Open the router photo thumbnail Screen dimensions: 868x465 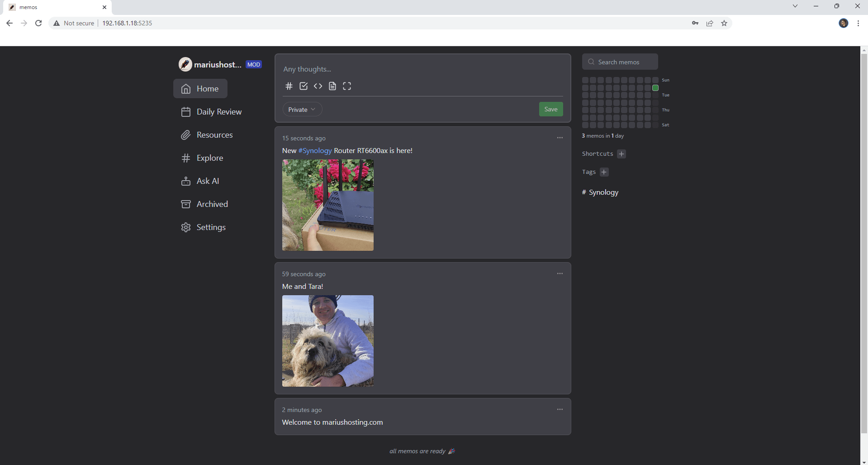pos(328,205)
